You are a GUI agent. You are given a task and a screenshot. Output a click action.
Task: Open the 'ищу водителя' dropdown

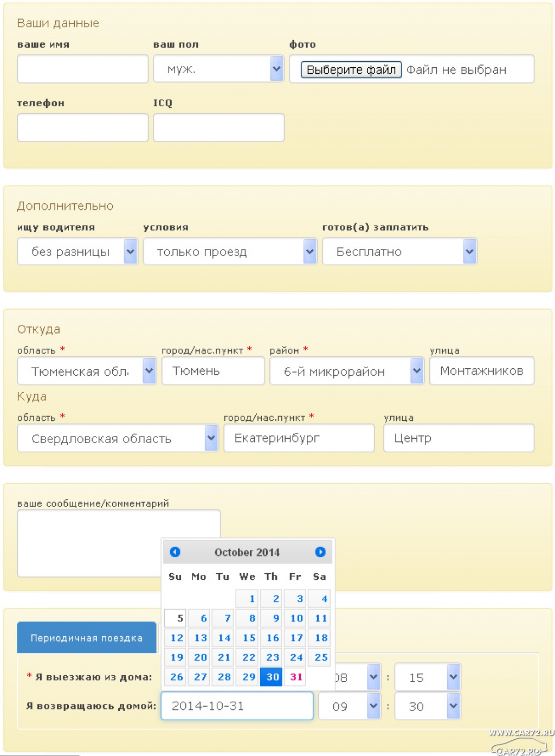coord(78,252)
